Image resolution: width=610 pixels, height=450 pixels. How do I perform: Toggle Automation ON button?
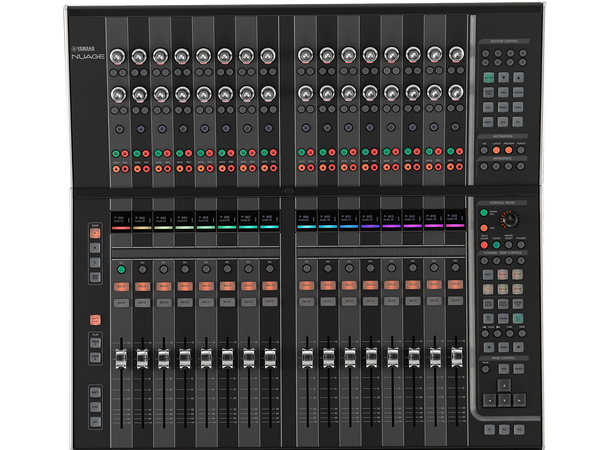[484, 150]
